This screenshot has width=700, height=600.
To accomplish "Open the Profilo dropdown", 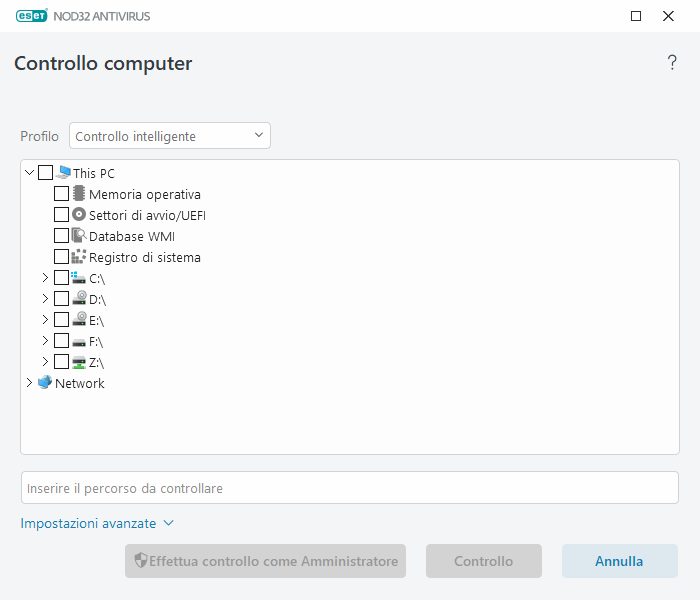I will click(170, 136).
